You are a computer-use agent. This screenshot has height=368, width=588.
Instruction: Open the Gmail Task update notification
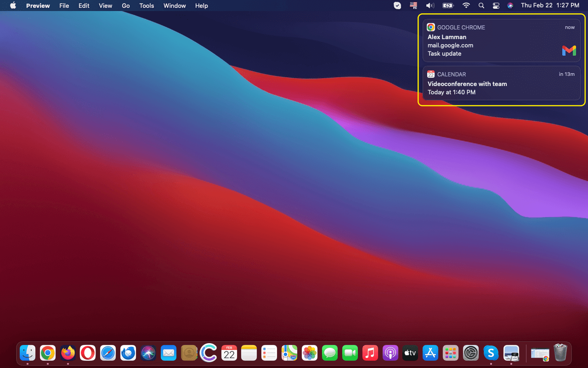pyautogui.click(x=501, y=40)
